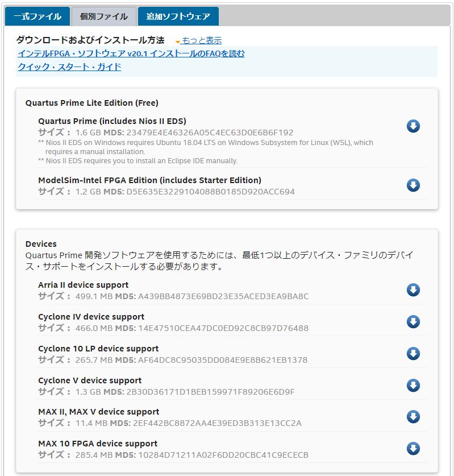Download Cyclone 10 LP device support
The width and height of the screenshot is (454, 476).
point(413,354)
